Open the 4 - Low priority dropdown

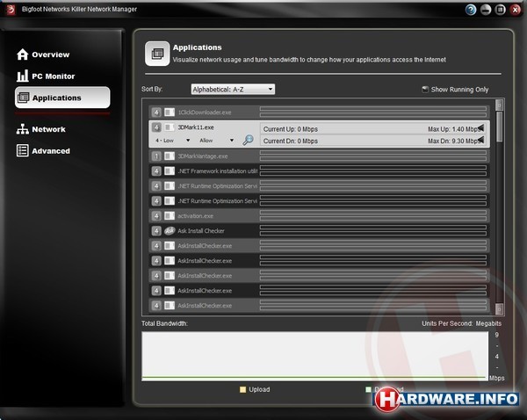tap(172, 141)
